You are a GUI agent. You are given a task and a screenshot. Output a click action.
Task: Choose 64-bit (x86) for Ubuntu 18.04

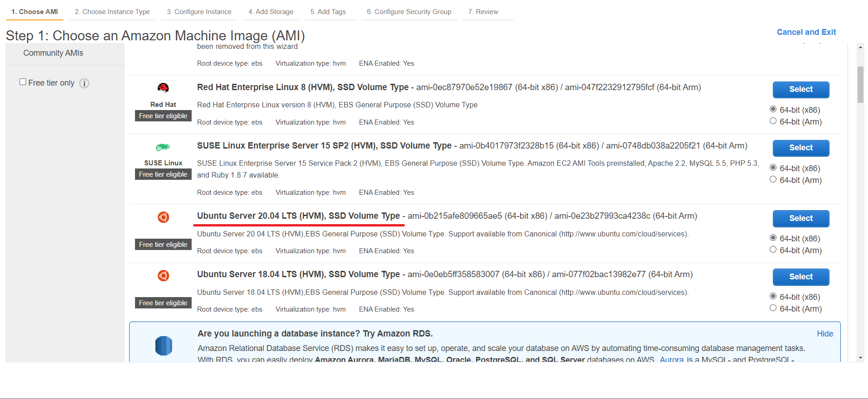pos(773,296)
